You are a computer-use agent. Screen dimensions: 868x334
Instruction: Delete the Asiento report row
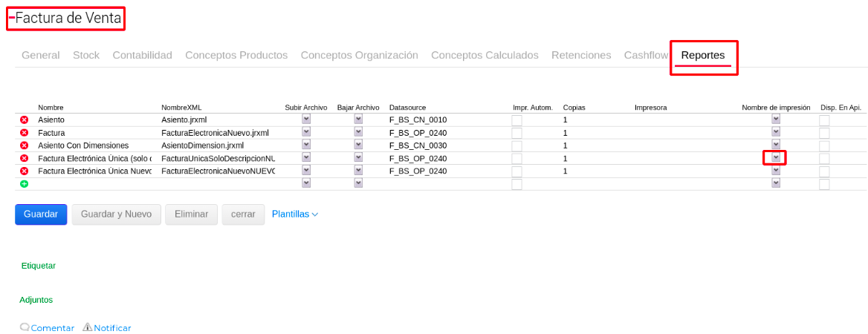coord(24,119)
